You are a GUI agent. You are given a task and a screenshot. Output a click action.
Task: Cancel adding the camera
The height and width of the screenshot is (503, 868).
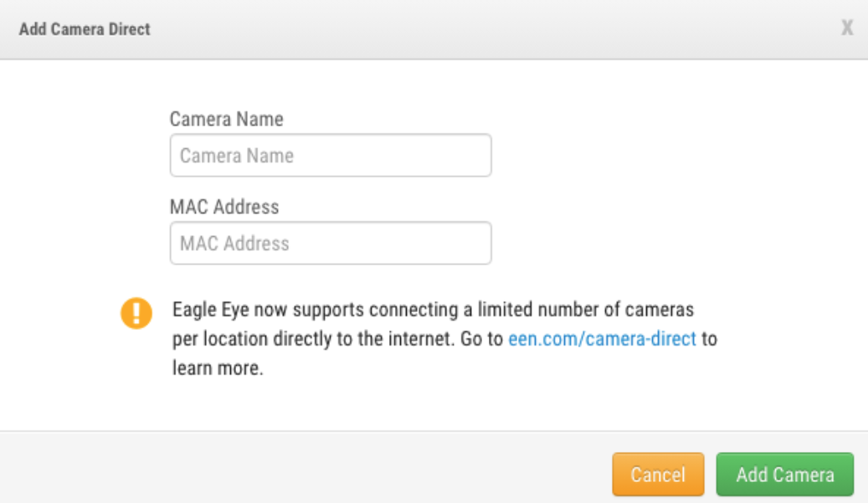click(658, 475)
